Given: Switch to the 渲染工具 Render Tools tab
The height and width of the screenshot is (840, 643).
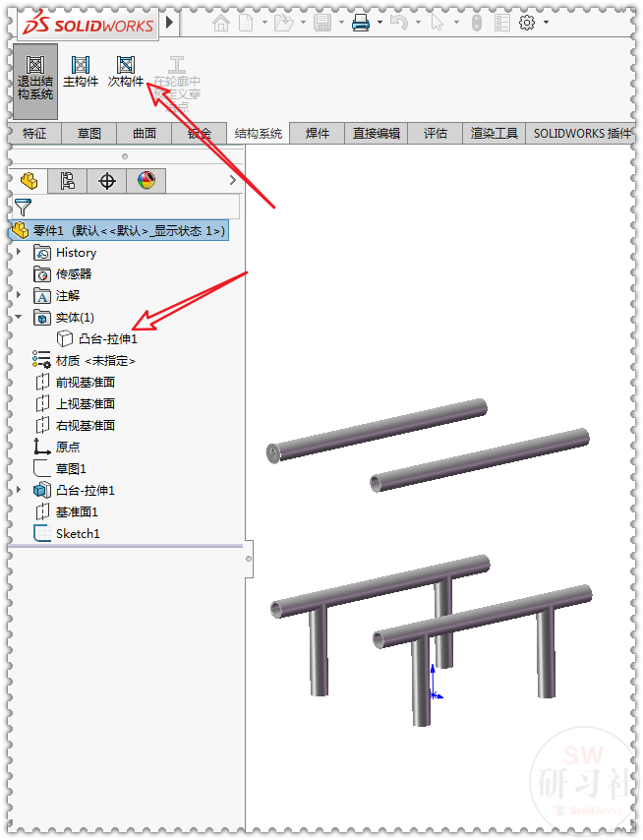Looking at the screenshot, I should pos(495,134).
